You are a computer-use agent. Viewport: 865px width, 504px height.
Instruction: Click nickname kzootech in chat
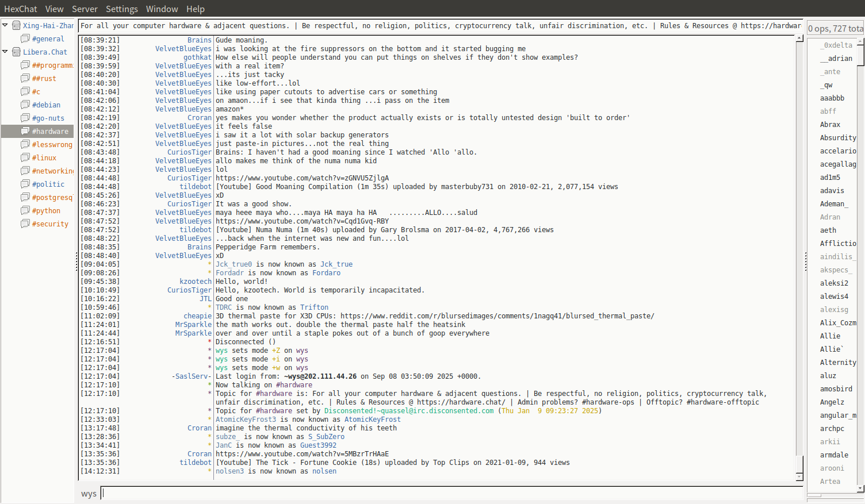196,282
